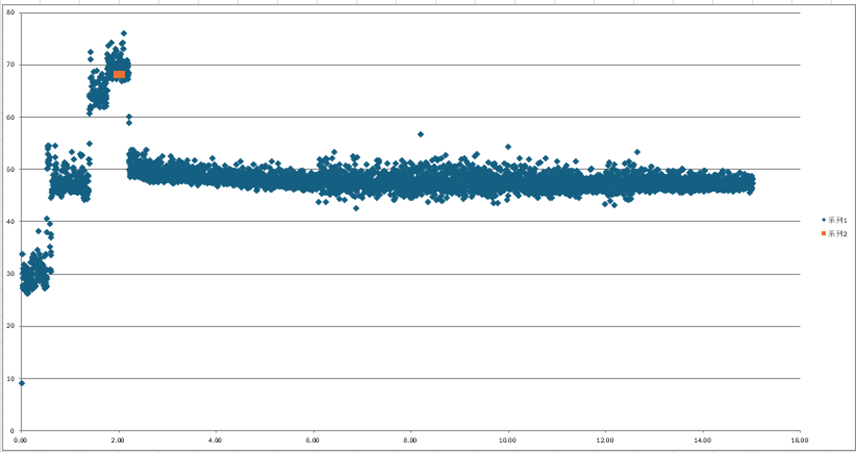Image resolution: width=856 pixels, height=453 pixels.
Task: Click the outlier point near x 8.00 above 55
Action: [x=420, y=134]
